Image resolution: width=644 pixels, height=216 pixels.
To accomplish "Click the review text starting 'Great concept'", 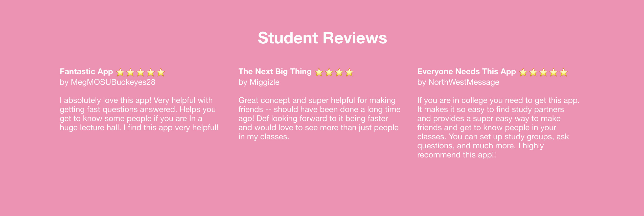I will point(319,119).
